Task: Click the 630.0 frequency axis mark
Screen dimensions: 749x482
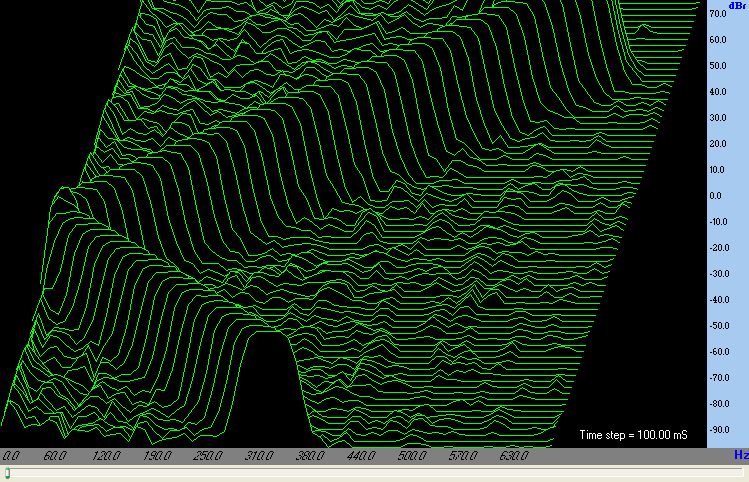Action: [x=514, y=456]
